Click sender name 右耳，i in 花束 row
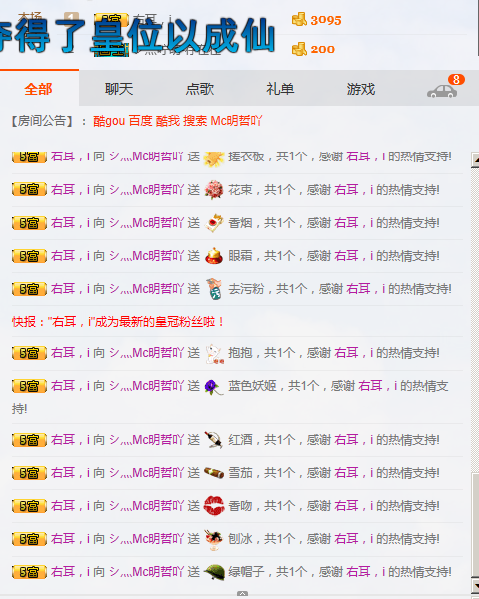The width and height of the screenshot is (479, 599). (x=71, y=189)
